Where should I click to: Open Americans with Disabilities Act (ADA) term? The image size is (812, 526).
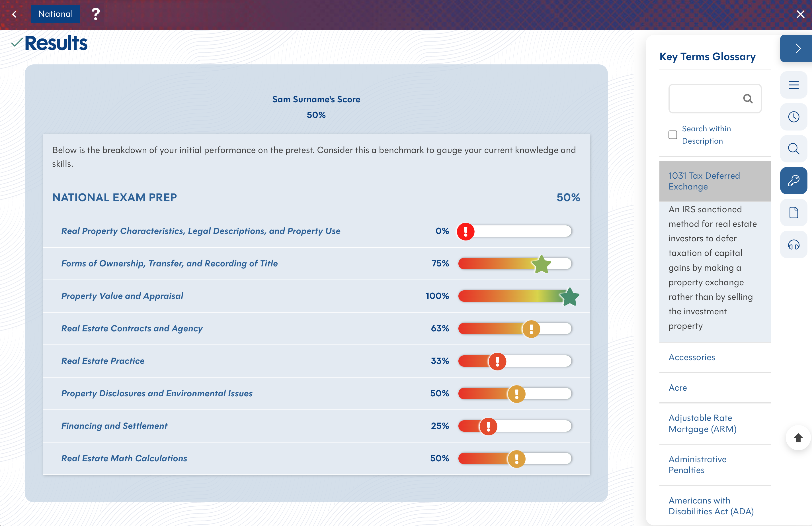click(715, 506)
